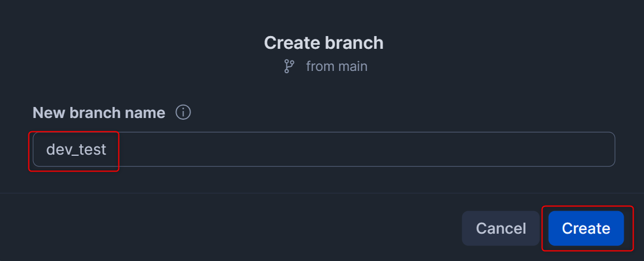Viewport: 644px width, 261px height.
Task: Confirm creating the dev_test branch
Action: (586, 228)
